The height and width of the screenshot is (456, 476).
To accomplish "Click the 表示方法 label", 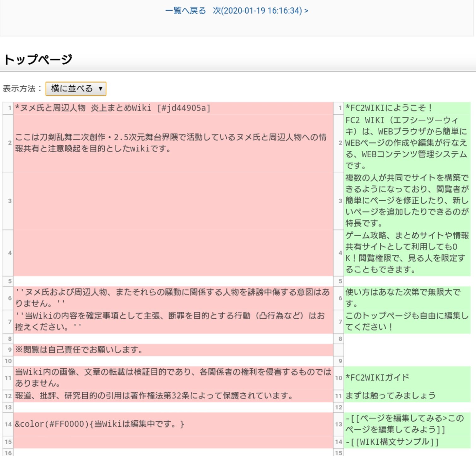I will [22, 88].
